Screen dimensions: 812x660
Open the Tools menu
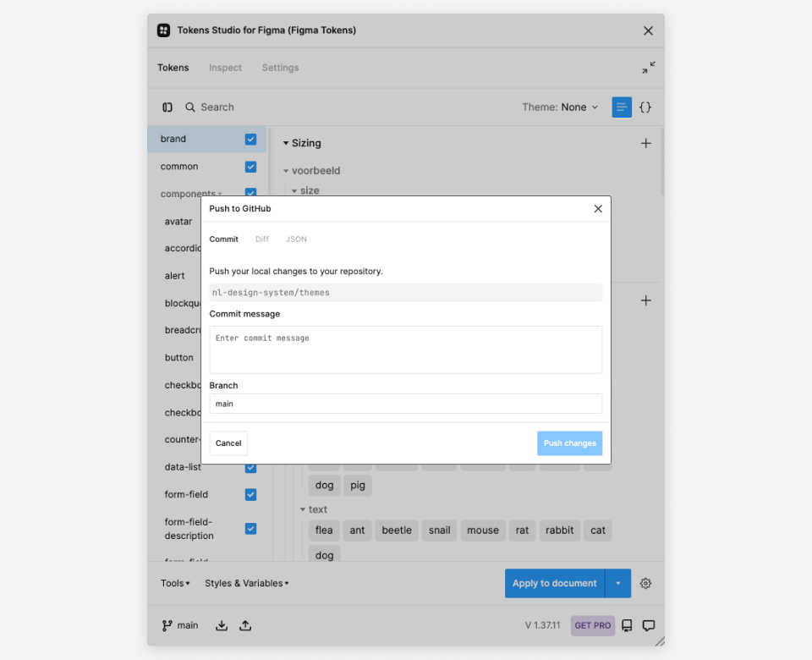pos(175,583)
